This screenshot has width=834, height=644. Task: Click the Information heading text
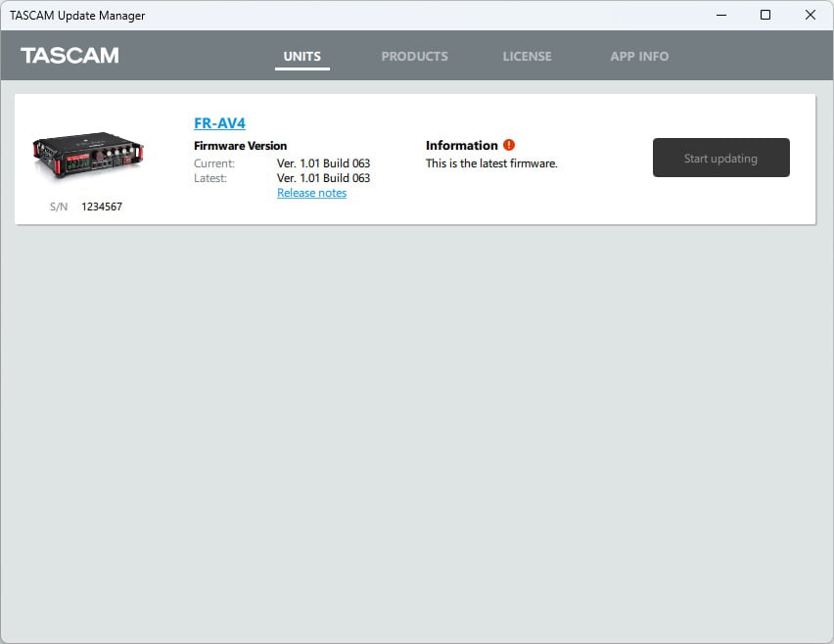coord(461,146)
